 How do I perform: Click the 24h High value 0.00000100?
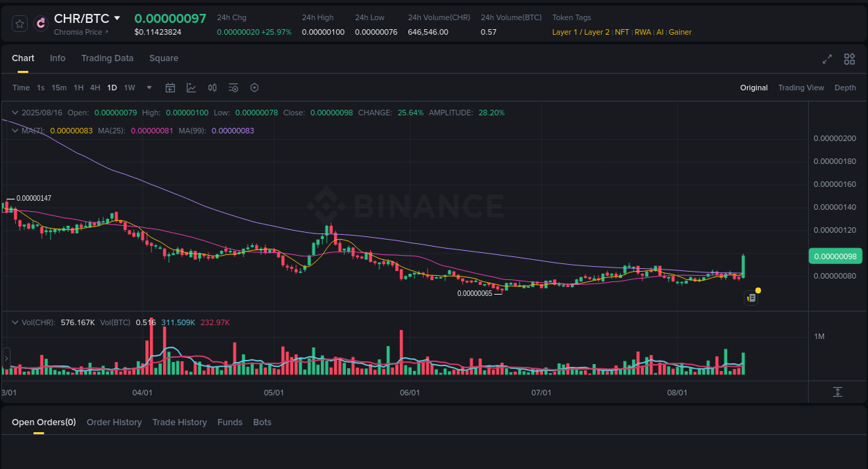click(323, 32)
